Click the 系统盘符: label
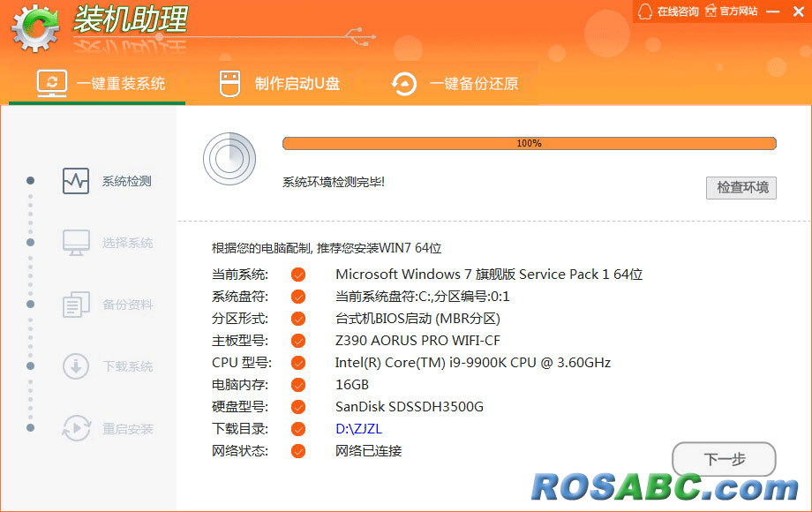The height and width of the screenshot is (512, 812). point(240,297)
